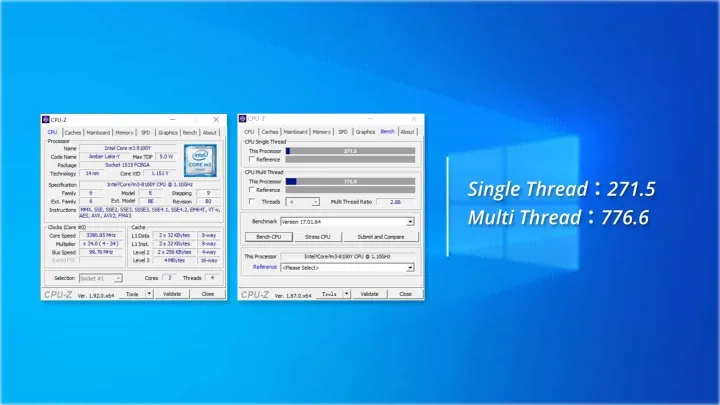This screenshot has width=720, height=405.
Task: Click Submit and Compare
Action: (x=378, y=237)
